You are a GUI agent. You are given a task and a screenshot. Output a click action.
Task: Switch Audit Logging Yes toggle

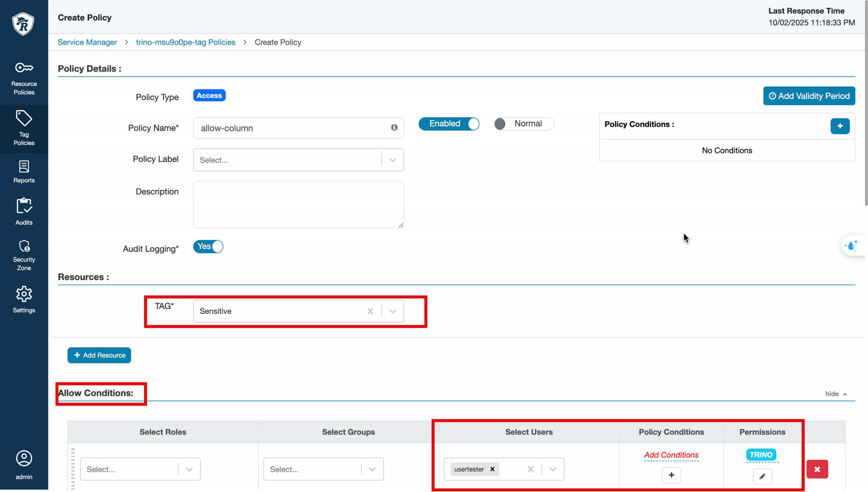coord(208,247)
